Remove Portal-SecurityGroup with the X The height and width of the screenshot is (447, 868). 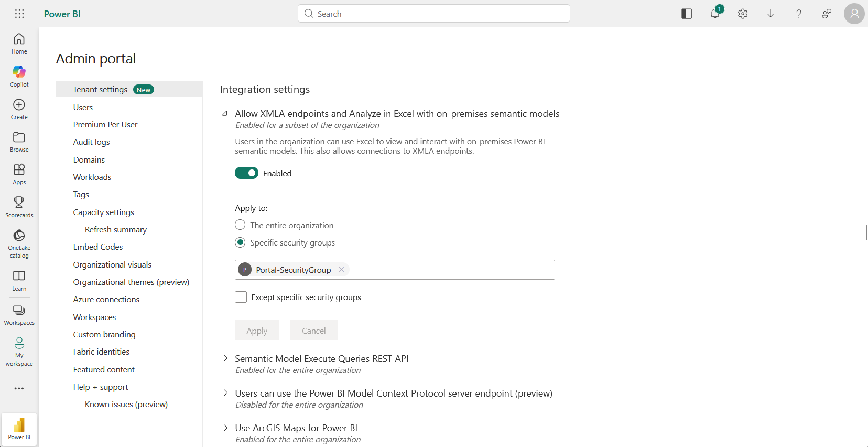click(x=341, y=270)
